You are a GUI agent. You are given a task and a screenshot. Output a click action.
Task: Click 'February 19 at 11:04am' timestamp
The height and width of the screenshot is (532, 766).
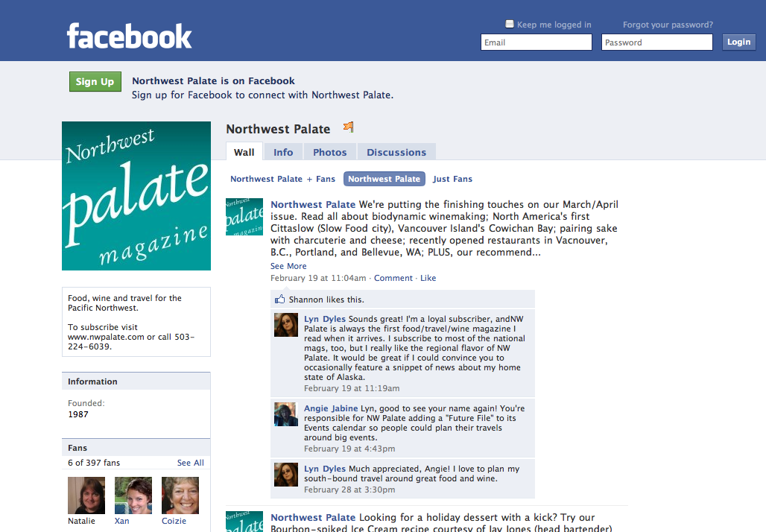pyautogui.click(x=318, y=278)
